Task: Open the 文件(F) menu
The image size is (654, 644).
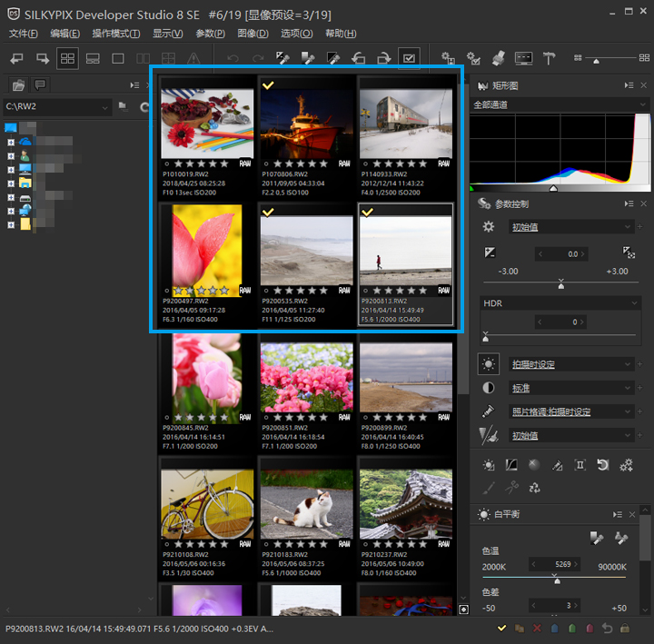Action: (x=24, y=34)
